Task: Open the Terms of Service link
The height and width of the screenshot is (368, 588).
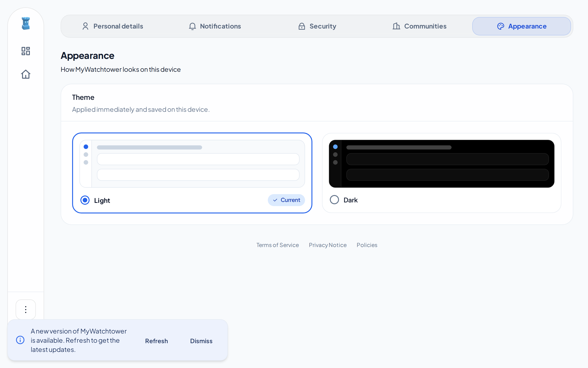Action: pos(277,245)
